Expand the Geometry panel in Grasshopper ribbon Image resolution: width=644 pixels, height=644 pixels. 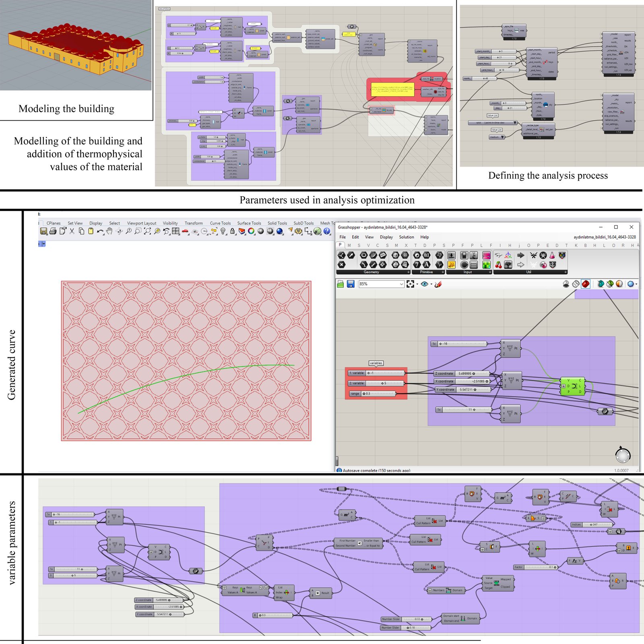(x=408, y=272)
